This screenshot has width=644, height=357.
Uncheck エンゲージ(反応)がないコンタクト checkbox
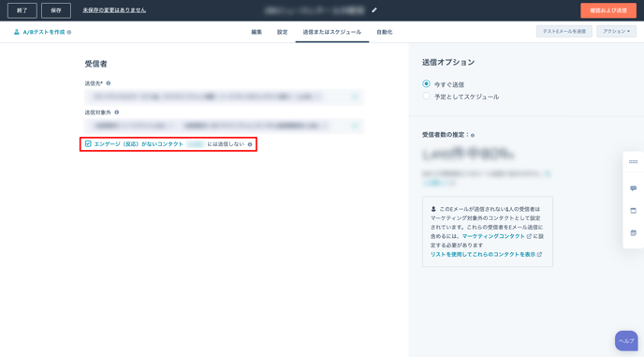click(x=88, y=143)
